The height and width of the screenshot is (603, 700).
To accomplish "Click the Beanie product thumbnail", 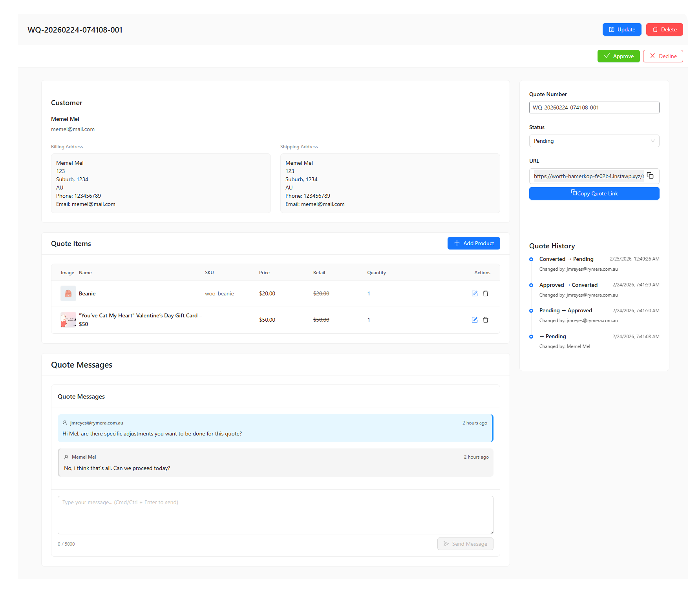I will pyautogui.click(x=68, y=293).
